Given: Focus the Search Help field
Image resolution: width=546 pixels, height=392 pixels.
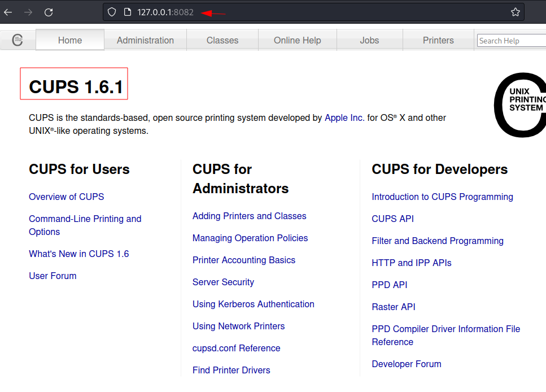Looking at the screenshot, I should coord(512,41).
